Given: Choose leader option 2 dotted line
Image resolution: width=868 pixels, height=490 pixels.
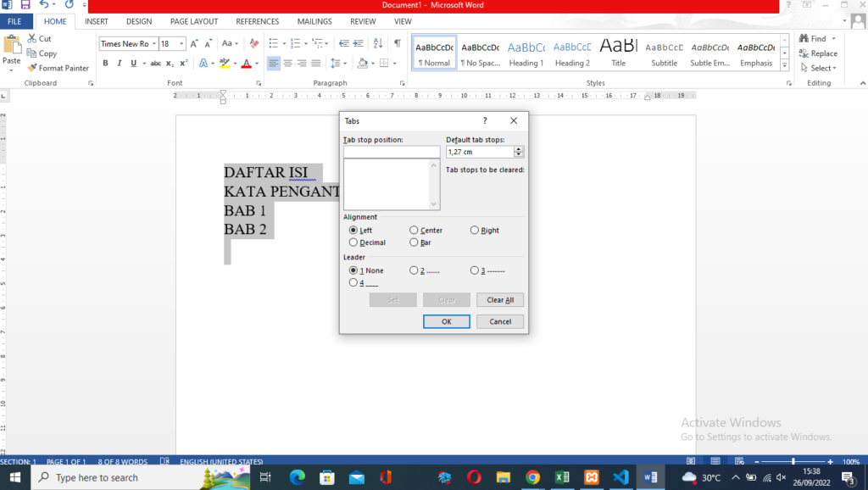Looking at the screenshot, I should [x=414, y=270].
